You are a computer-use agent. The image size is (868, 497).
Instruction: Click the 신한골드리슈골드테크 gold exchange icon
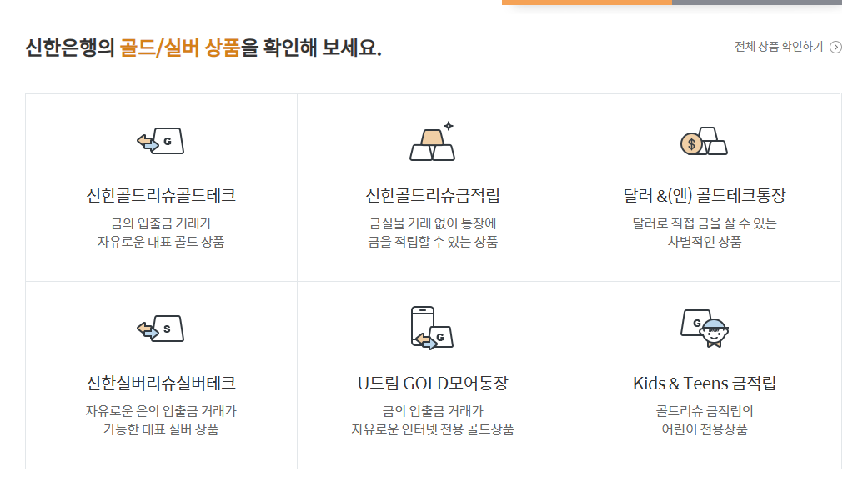tap(161, 141)
